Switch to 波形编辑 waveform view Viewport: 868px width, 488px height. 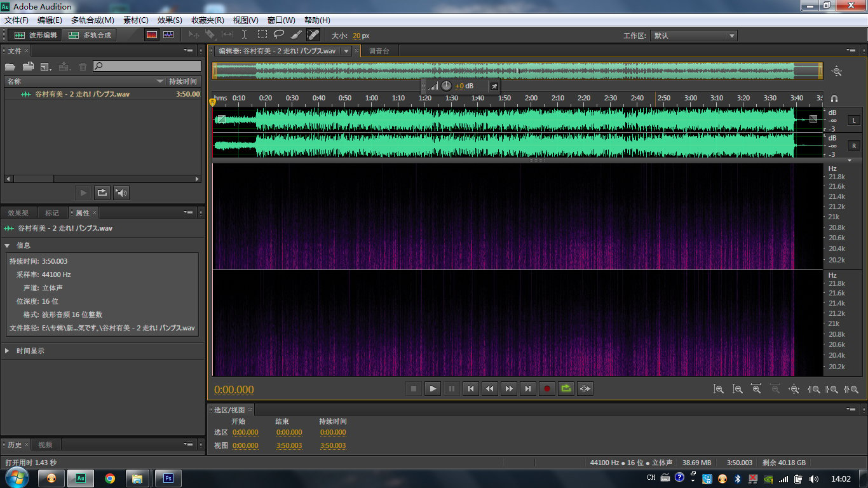[36, 35]
